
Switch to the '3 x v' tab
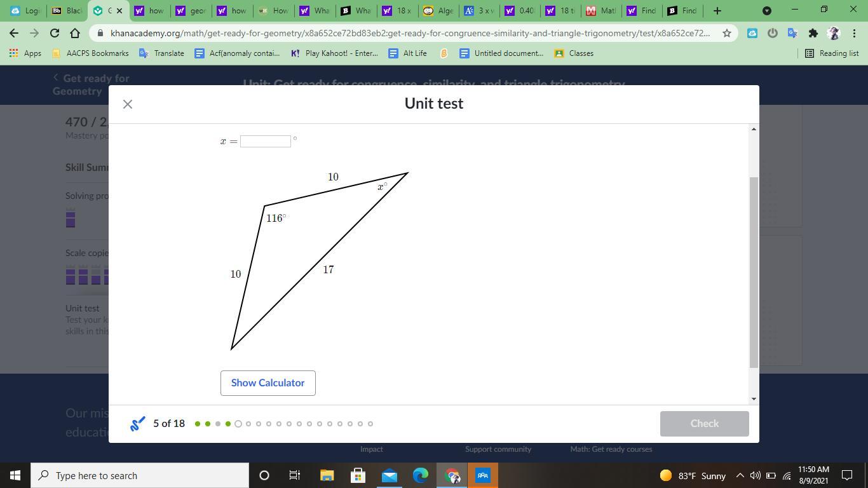pos(480,11)
